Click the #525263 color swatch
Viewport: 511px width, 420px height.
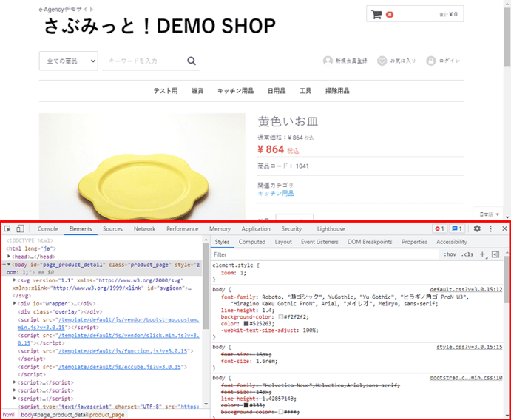[246, 324]
